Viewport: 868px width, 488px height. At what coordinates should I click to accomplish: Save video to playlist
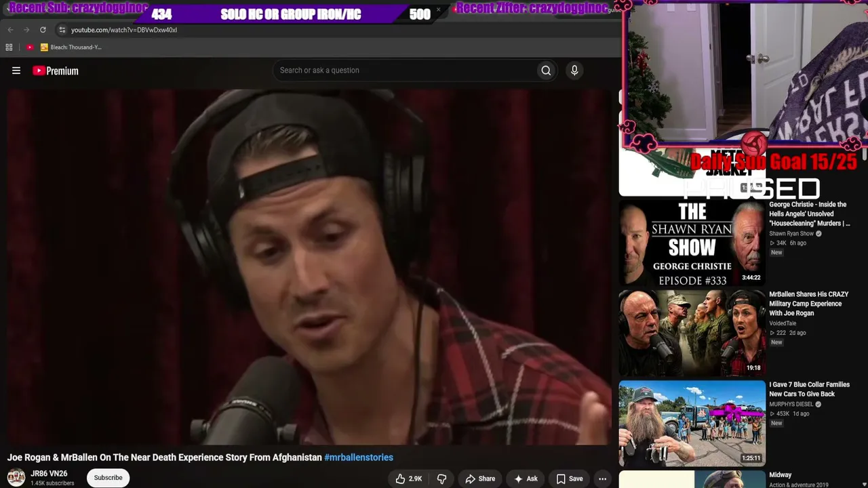tap(569, 479)
